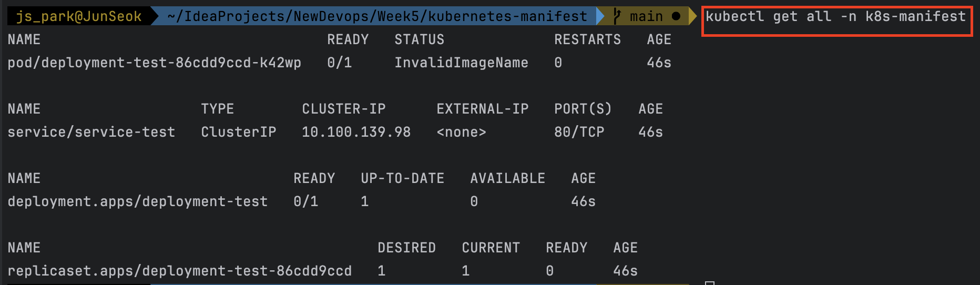Viewport: 980px width, 285px height.
Task: Click the main branch name in prompt
Action: pos(647,17)
